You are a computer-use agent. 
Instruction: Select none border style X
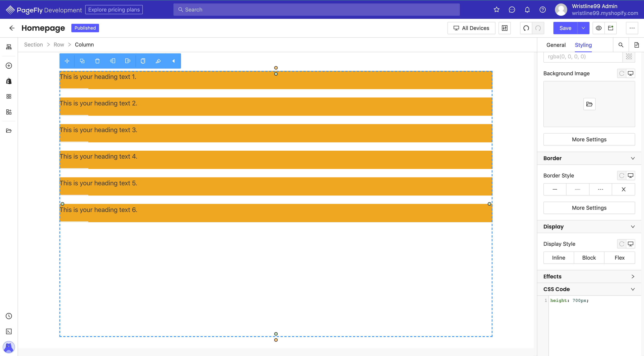point(623,189)
